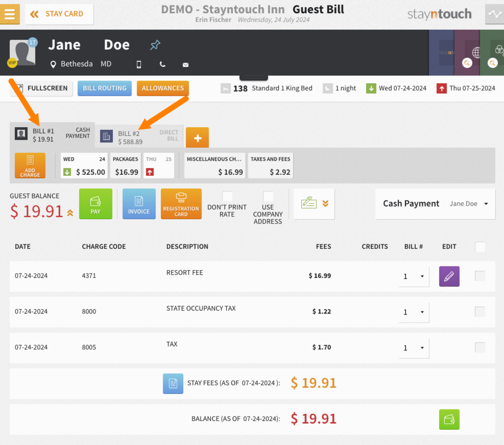Check the State Occupancy Tax row checkbox
504x445 pixels.
pos(480,312)
